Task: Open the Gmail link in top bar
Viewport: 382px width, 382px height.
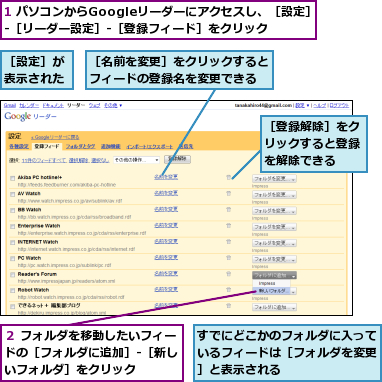Action: coord(10,105)
